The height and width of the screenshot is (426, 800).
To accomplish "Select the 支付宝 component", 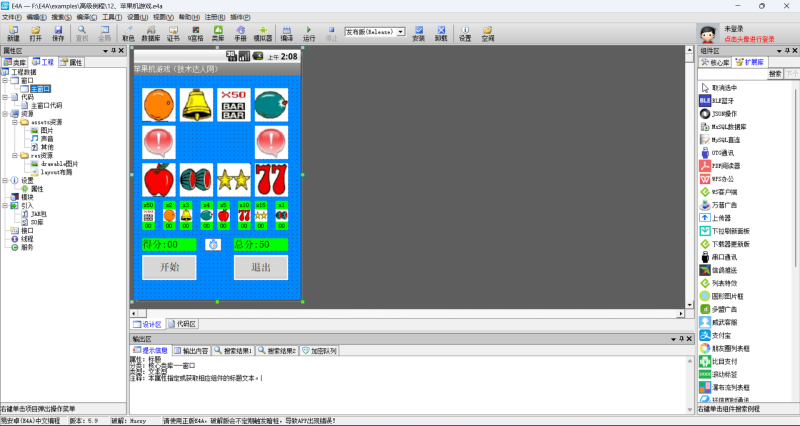I will (x=715, y=335).
